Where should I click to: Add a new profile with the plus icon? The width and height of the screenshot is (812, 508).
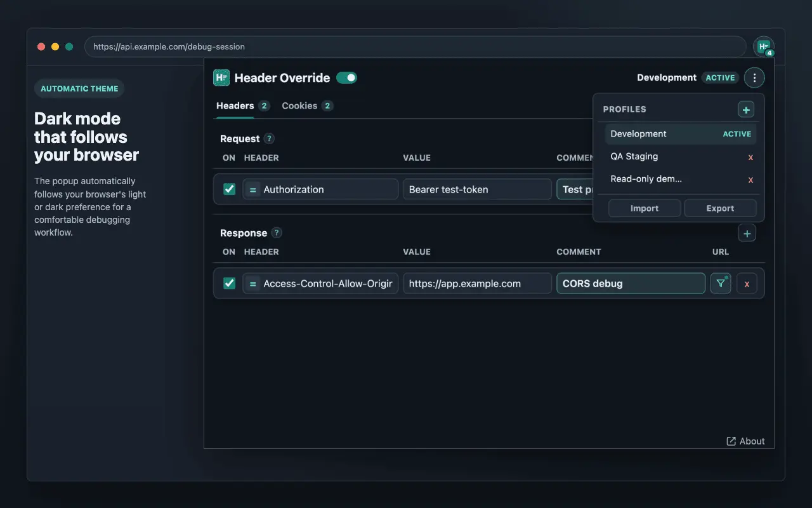[x=746, y=110]
